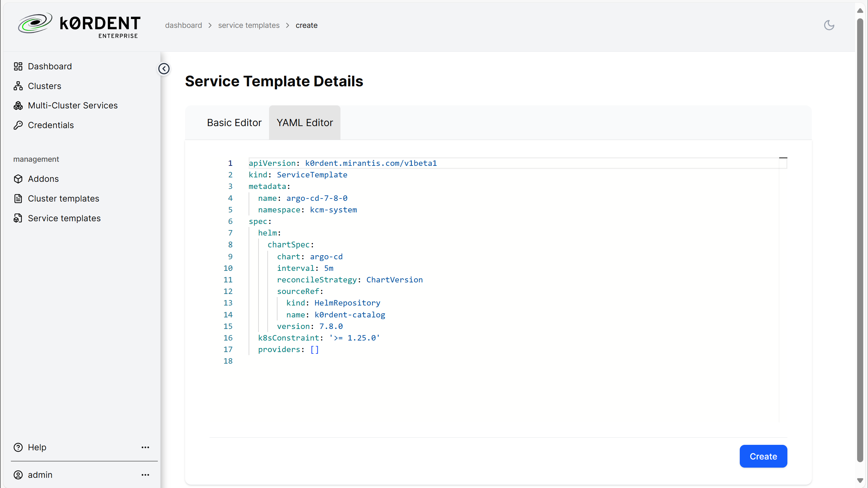Click the Credentials key icon

click(x=18, y=125)
